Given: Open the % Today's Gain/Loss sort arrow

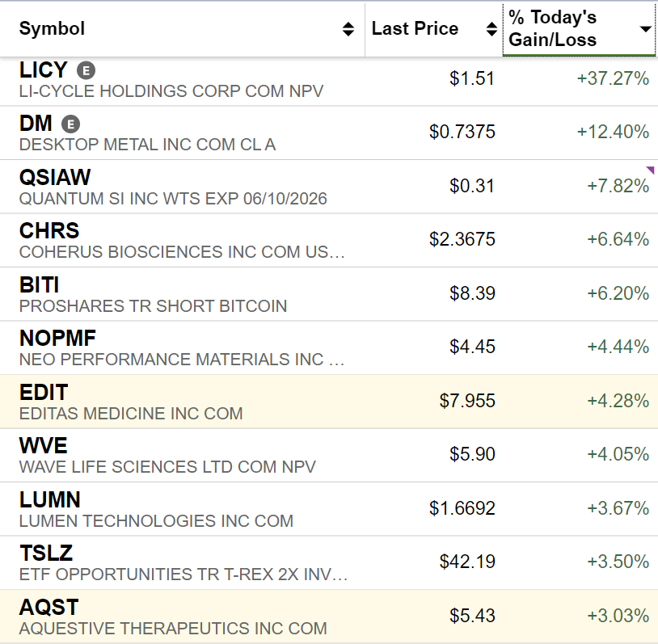Looking at the screenshot, I should [x=645, y=29].
